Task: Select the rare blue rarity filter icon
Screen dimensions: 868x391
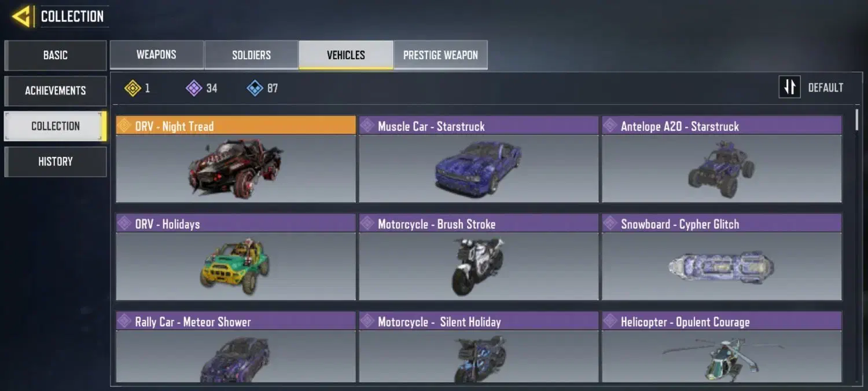Action: coord(255,88)
